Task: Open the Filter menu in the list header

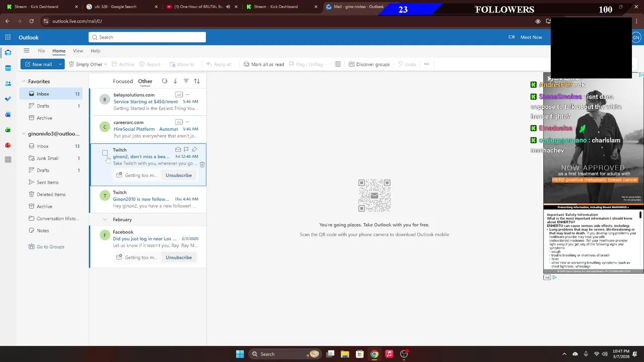Action: (186, 81)
